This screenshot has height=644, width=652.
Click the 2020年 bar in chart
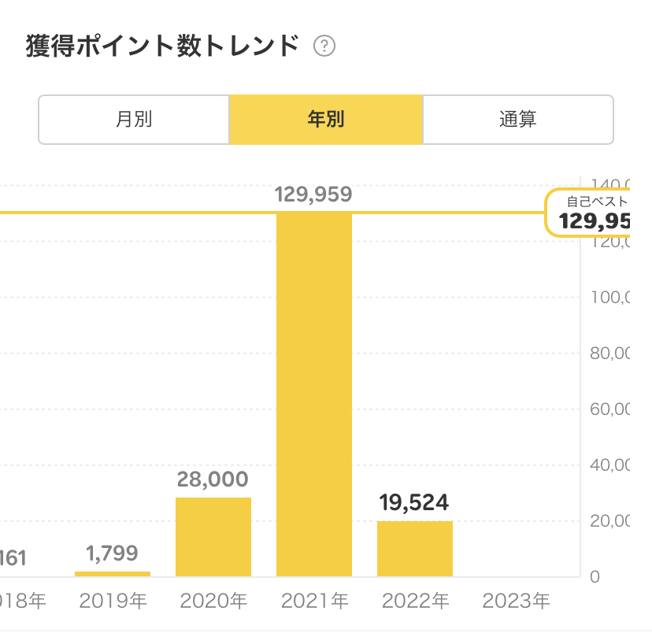pyautogui.click(x=213, y=537)
